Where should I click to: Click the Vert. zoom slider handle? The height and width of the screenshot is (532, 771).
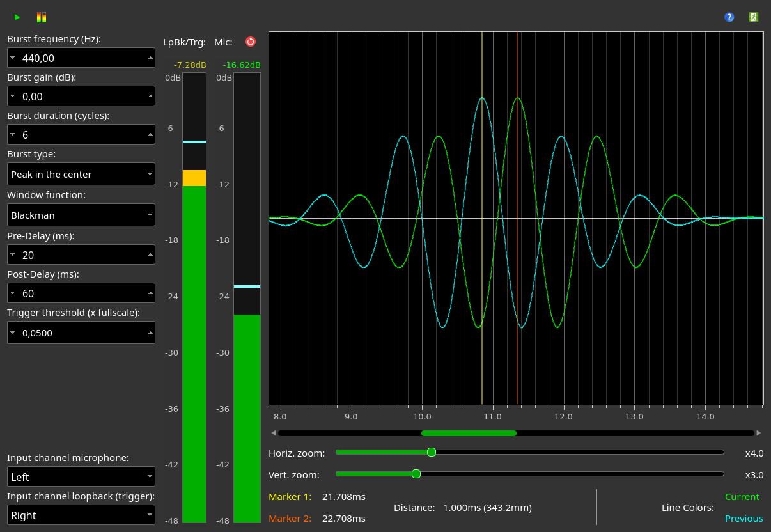[416, 474]
